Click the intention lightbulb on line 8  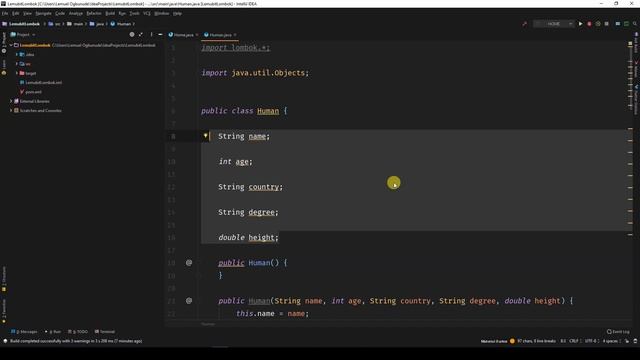205,136
